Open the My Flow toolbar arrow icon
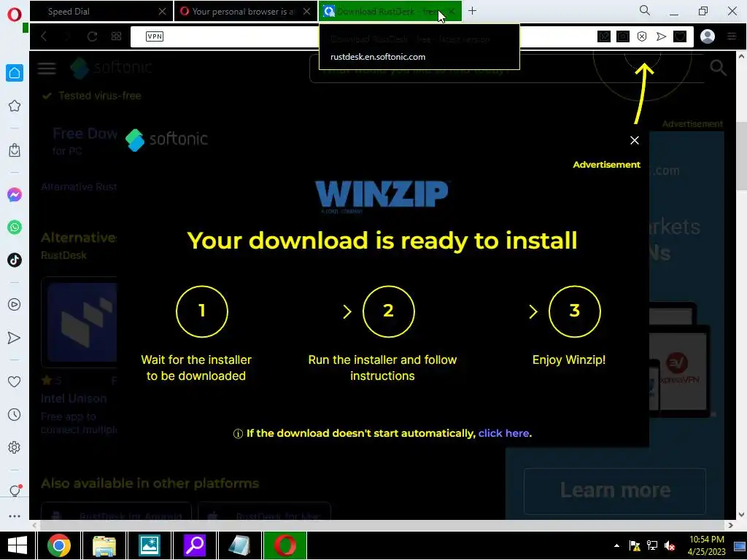 [661, 36]
